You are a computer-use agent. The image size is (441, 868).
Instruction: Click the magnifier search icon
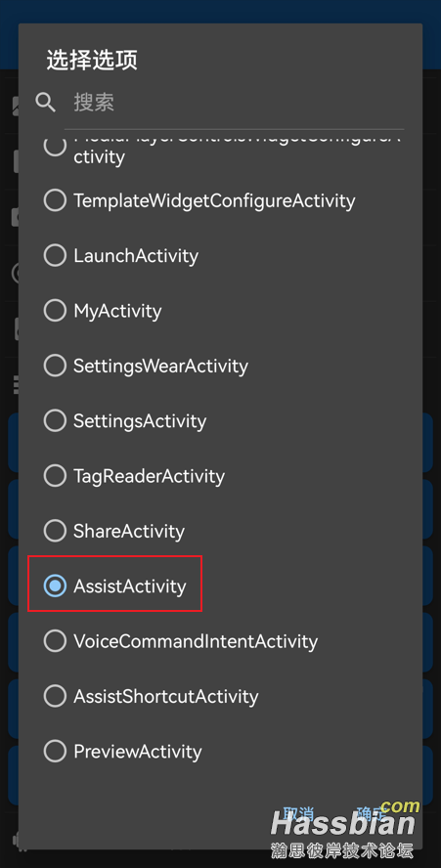(45, 103)
